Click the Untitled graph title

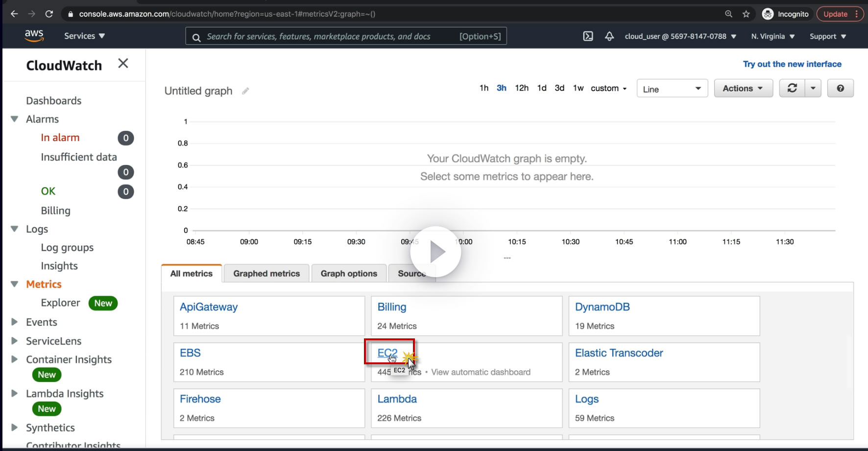pyautogui.click(x=198, y=91)
